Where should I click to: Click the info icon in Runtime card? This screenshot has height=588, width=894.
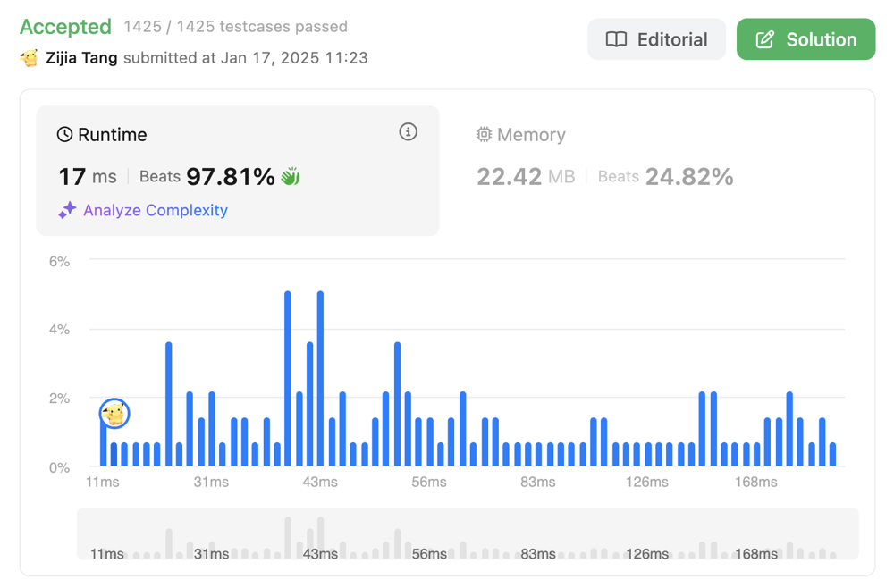408,132
